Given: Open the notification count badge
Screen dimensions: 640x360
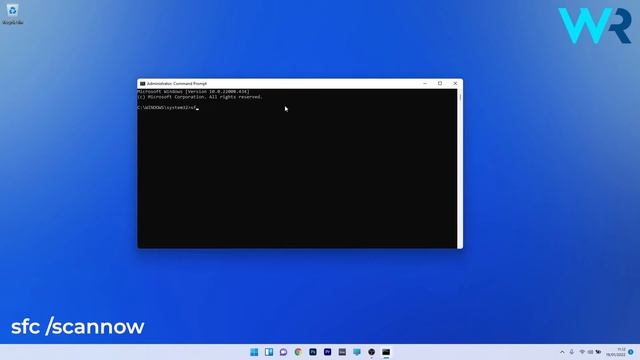Looking at the screenshot, I should (x=631, y=352).
